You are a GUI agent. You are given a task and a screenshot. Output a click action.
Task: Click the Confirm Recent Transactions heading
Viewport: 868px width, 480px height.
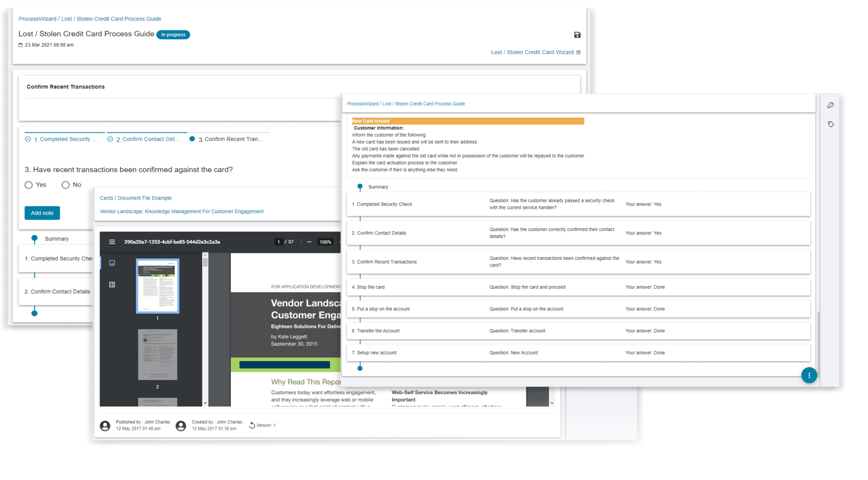pyautogui.click(x=65, y=87)
